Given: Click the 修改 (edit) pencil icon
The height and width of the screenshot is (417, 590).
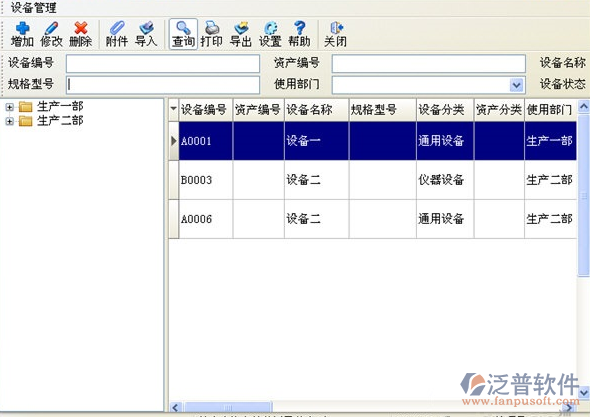Looking at the screenshot, I should point(51,28).
